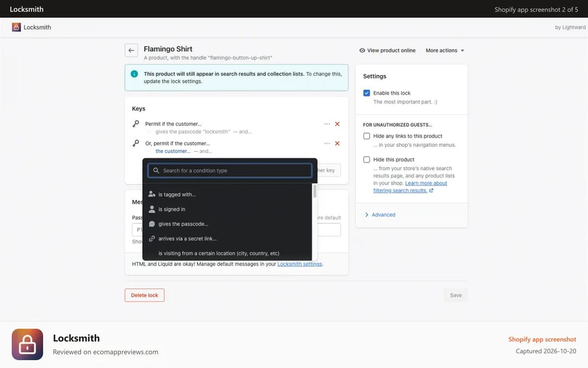
Task: Select 'is visiting from a certain location' condition
Action: [228, 253]
